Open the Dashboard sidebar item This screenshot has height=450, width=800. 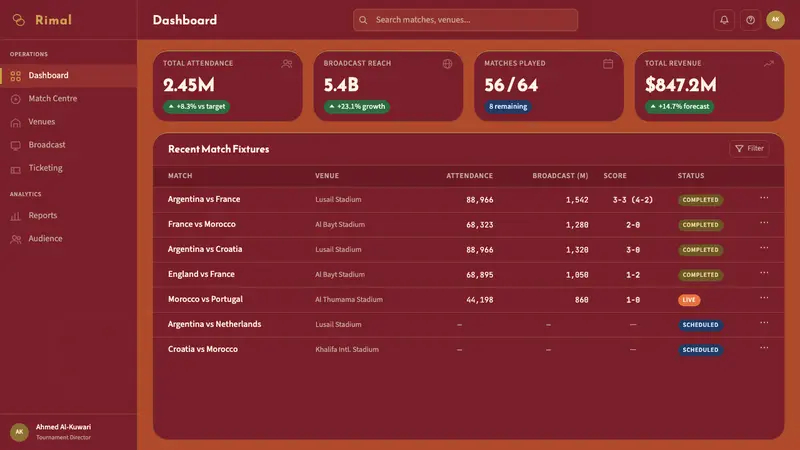[68, 76]
